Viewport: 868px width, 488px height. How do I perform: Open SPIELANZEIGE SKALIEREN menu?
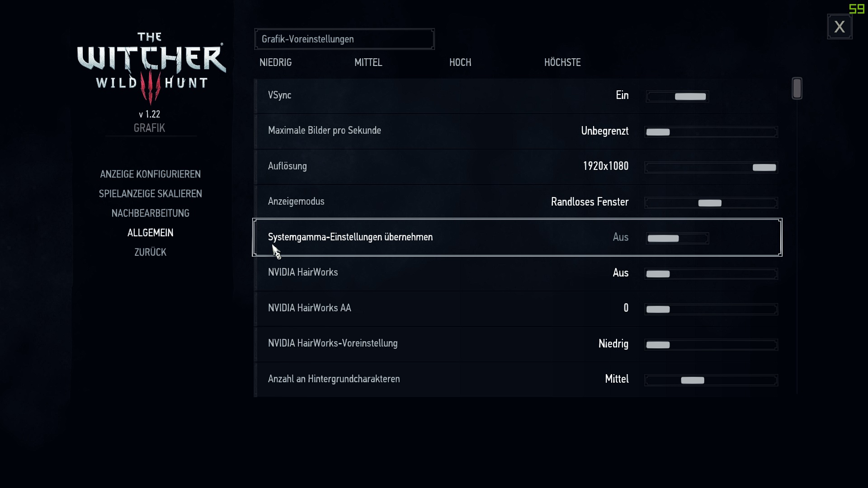click(x=150, y=193)
